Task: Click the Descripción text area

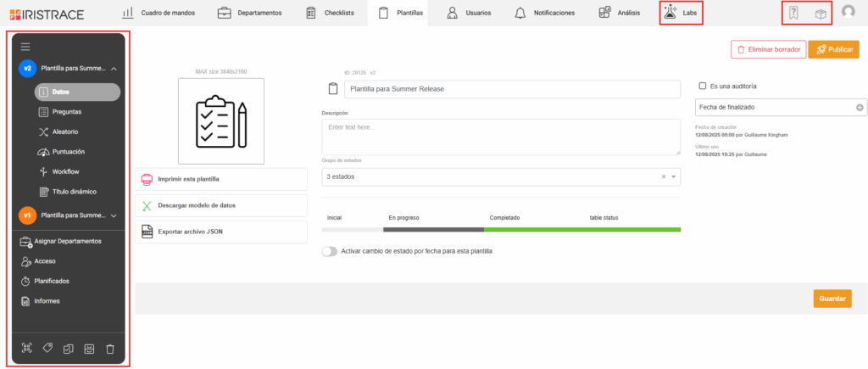Action: point(501,137)
